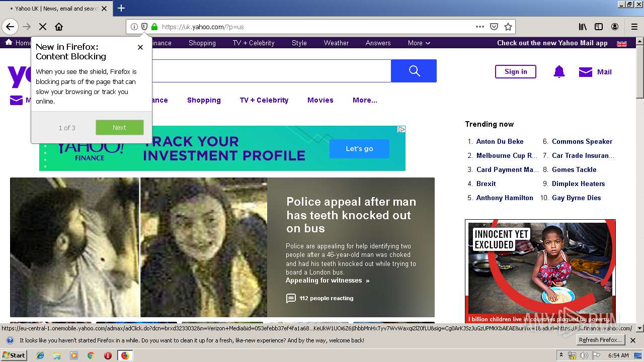Screen dimensions: 644x362
Task: Launch Internet Explorer from taskbar
Action: point(40,355)
